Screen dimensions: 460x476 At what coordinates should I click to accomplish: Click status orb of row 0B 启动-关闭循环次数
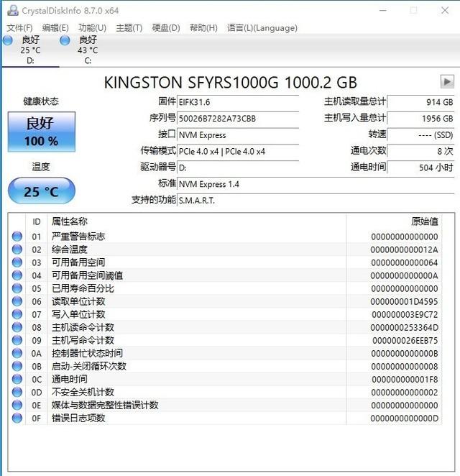point(17,366)
